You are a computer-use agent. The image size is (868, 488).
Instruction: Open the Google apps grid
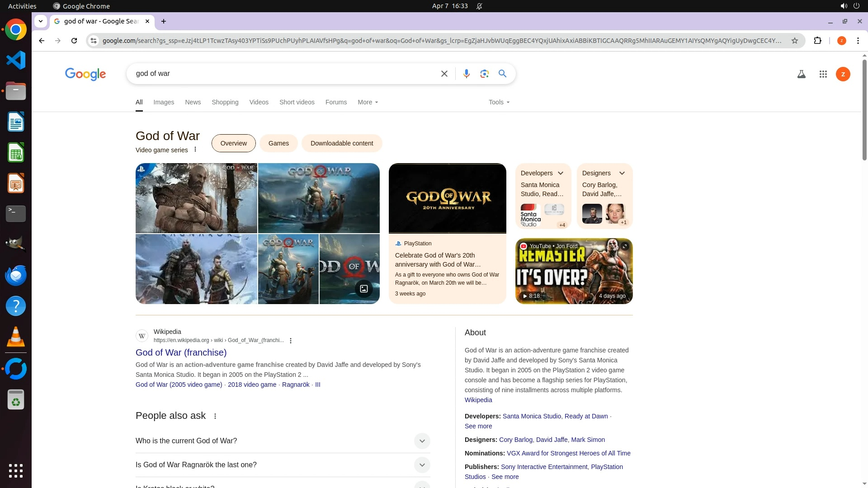pos(823,74)
